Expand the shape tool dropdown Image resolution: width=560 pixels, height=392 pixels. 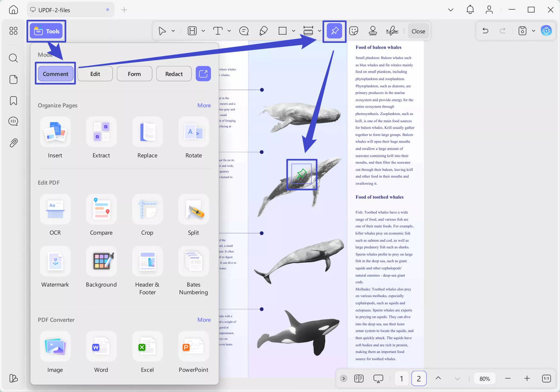293,31
